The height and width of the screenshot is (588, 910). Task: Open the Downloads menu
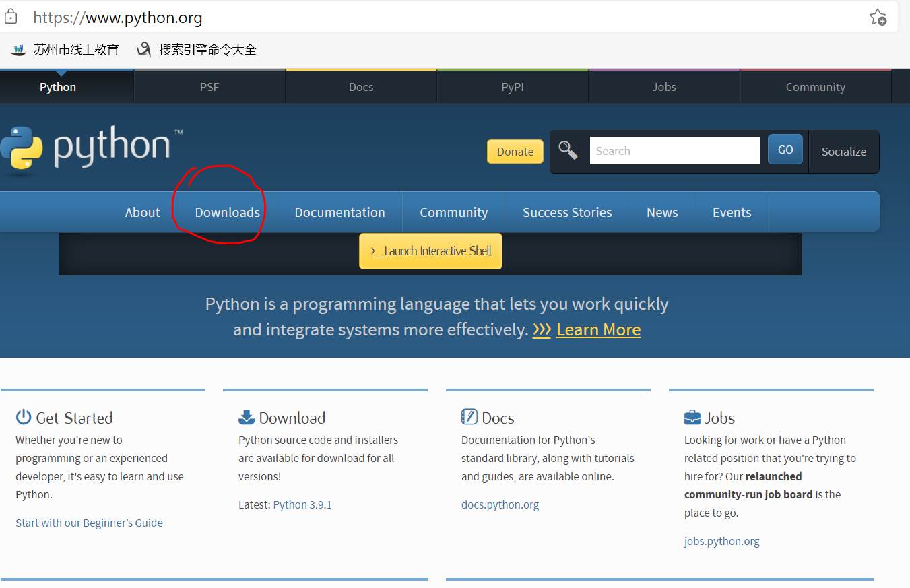pos(228,212)
